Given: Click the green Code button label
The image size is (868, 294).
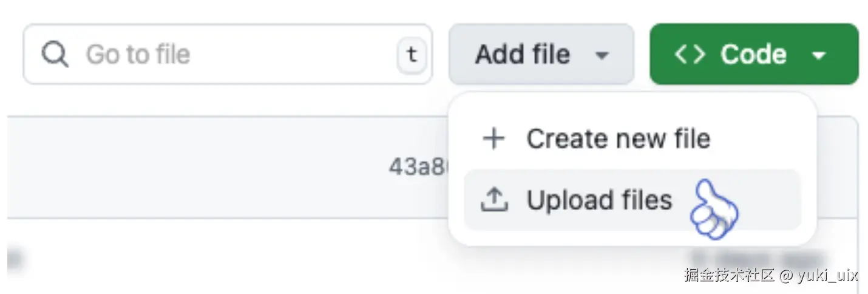Looking at the screenshot, I should click(x=753, y=55).
